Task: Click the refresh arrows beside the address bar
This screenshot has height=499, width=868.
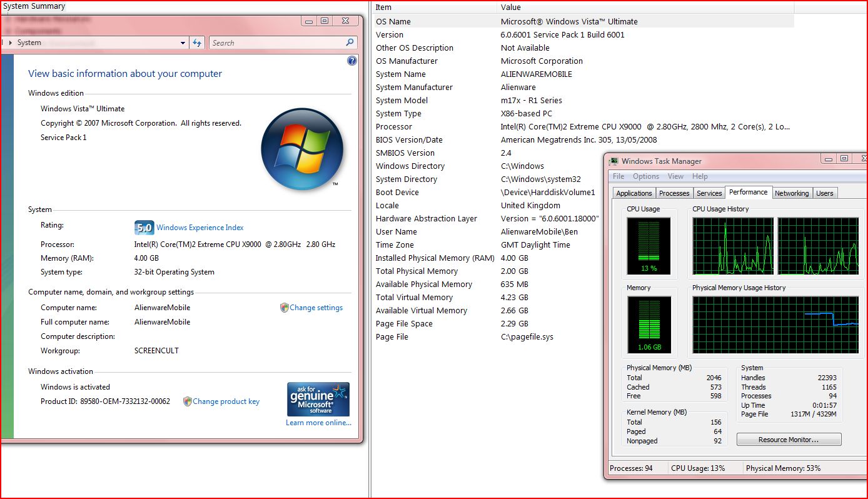Action: pos(197,43)
